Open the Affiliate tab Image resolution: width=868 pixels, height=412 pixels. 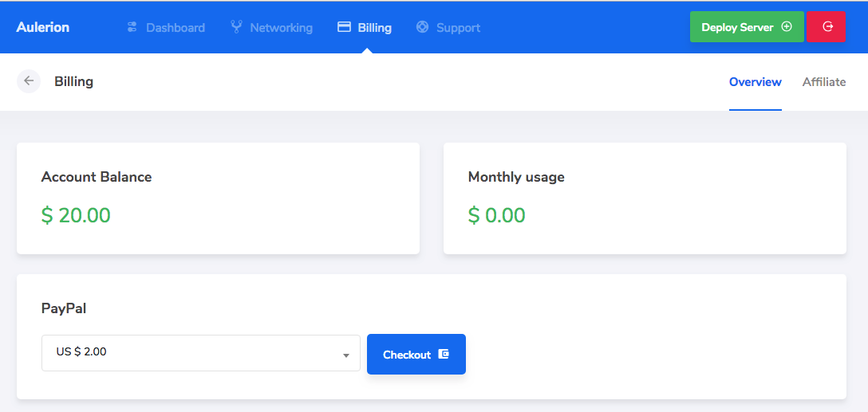[824, 82]
